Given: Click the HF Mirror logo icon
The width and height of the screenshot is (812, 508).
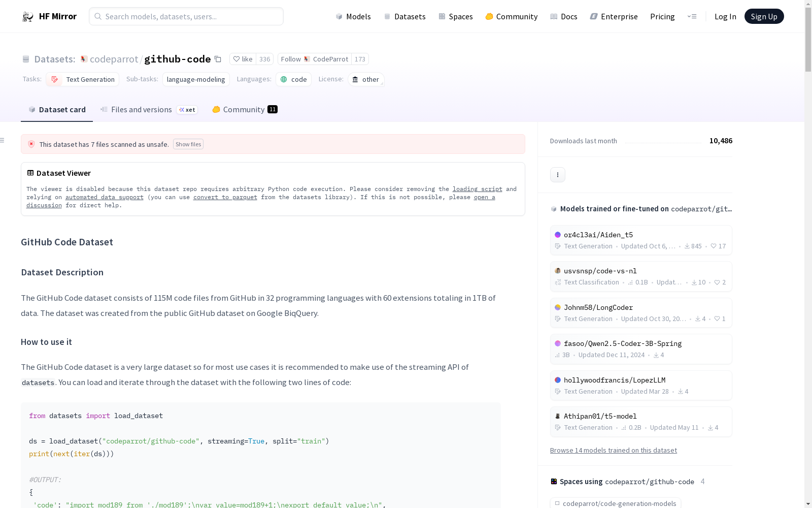Looking at the screenshot, I should [28, 17].
